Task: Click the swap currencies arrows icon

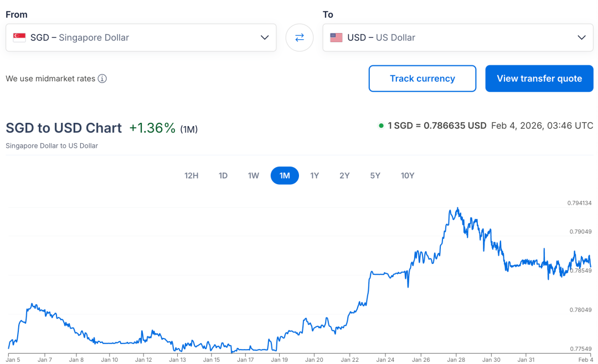Action: click(x=299, y=38)
